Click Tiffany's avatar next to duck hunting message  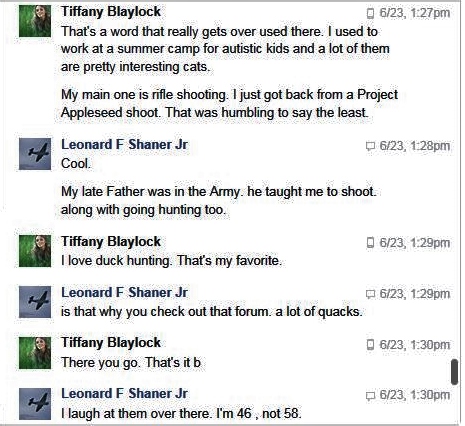[35, 251]
